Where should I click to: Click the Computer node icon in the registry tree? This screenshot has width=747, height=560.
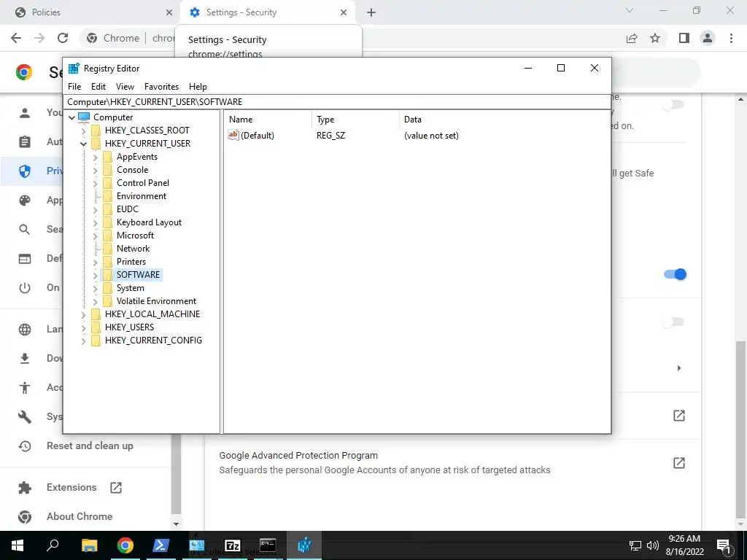(x=84, y=117)
